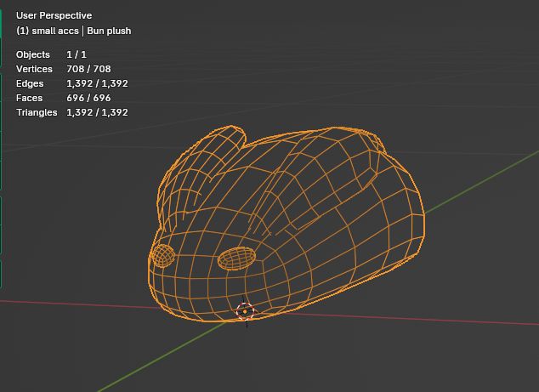Image resolution: width=539 pixels, height=392 pixels.
Task: Select the bunny's small far-side eye mesh
Action: (163, 255)
